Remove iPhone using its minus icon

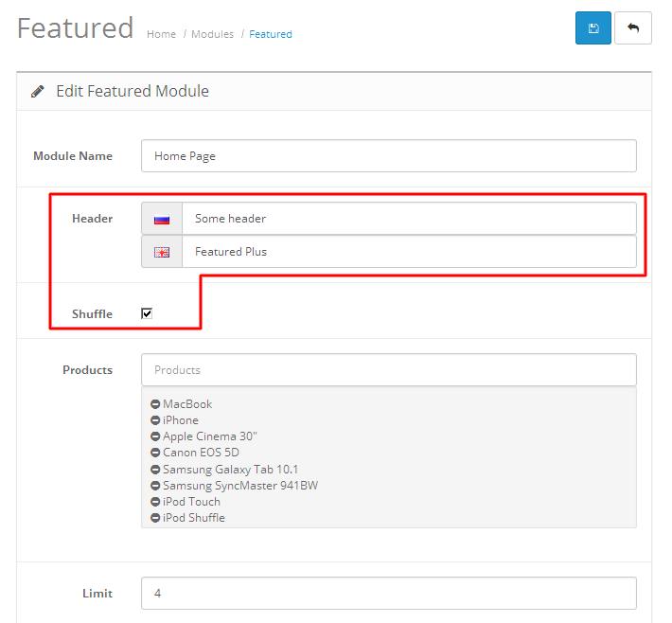coord(155,420)
